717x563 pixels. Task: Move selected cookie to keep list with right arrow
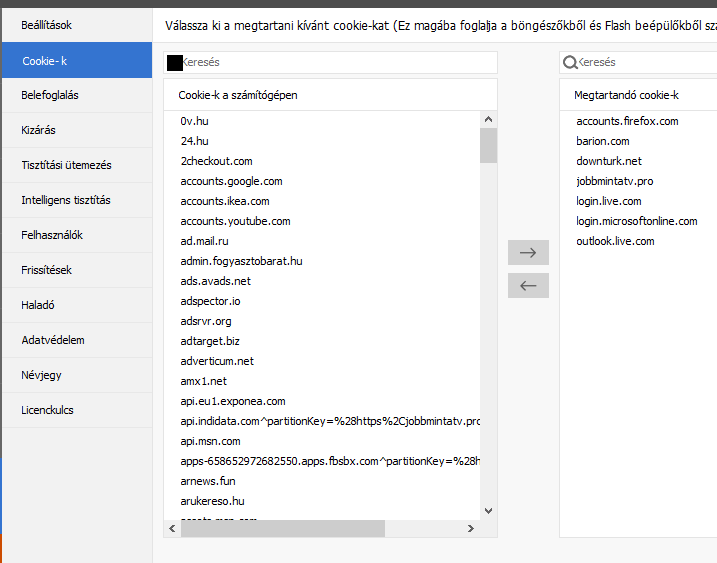click(x=528, y=252)
